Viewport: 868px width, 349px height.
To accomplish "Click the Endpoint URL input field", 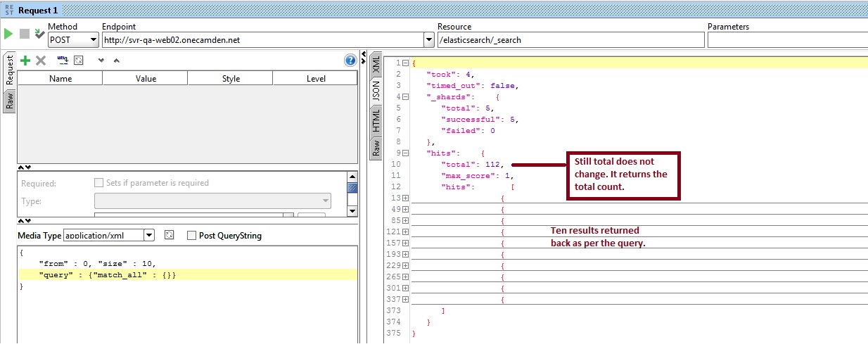I will tap(262, 40).
